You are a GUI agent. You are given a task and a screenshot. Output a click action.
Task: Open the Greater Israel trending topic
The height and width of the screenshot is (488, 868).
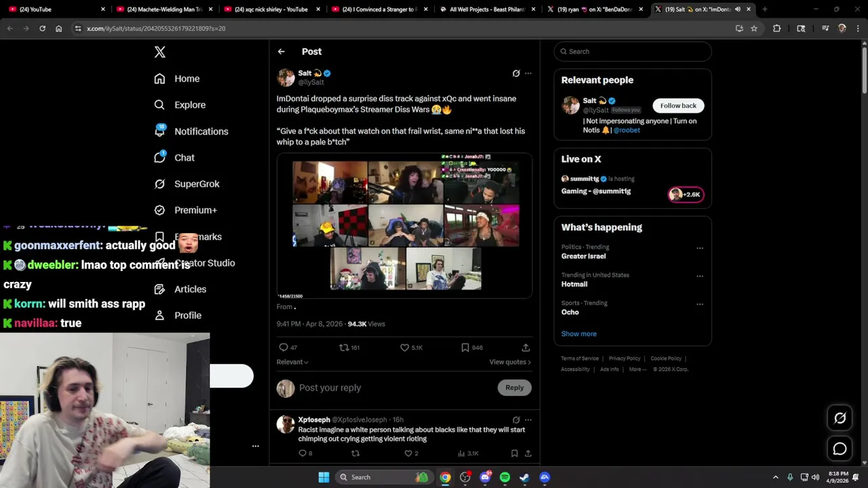point(583,256)
